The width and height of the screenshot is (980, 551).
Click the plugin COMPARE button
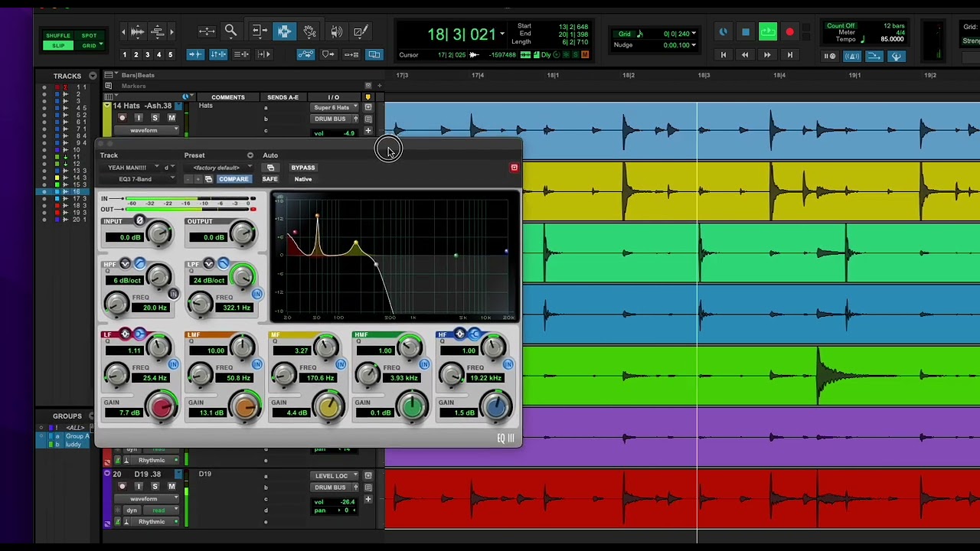(234, 179)
